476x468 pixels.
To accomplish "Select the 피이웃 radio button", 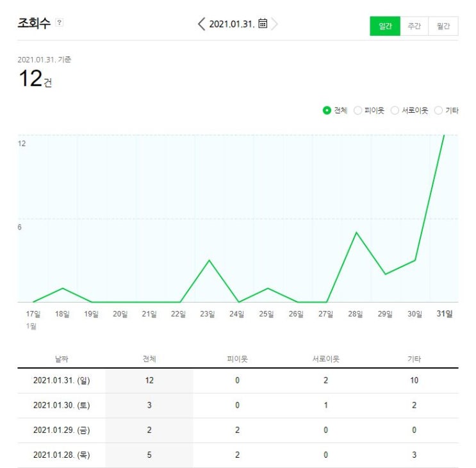I will [x=357, y=110].
